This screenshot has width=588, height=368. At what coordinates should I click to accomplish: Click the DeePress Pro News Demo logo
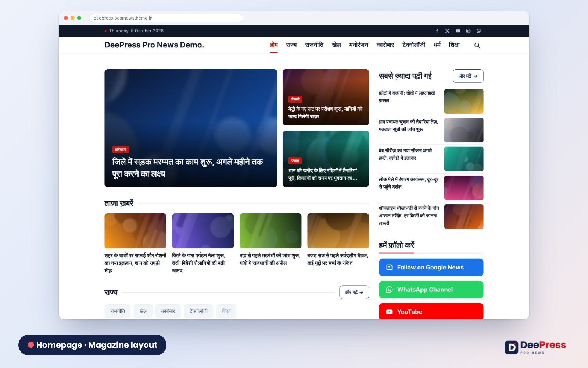pyautogui.click(x=154, y=45)
